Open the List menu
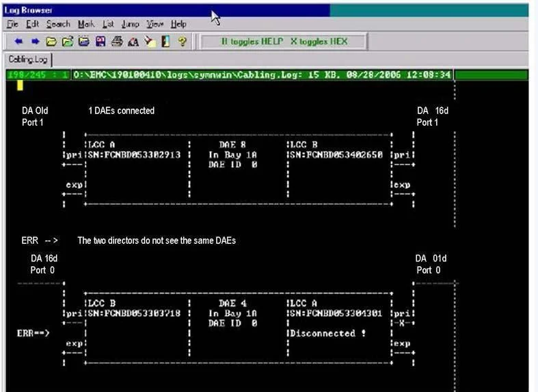The width and height of the screenshot is (538, 392). [x=108, y=24]
